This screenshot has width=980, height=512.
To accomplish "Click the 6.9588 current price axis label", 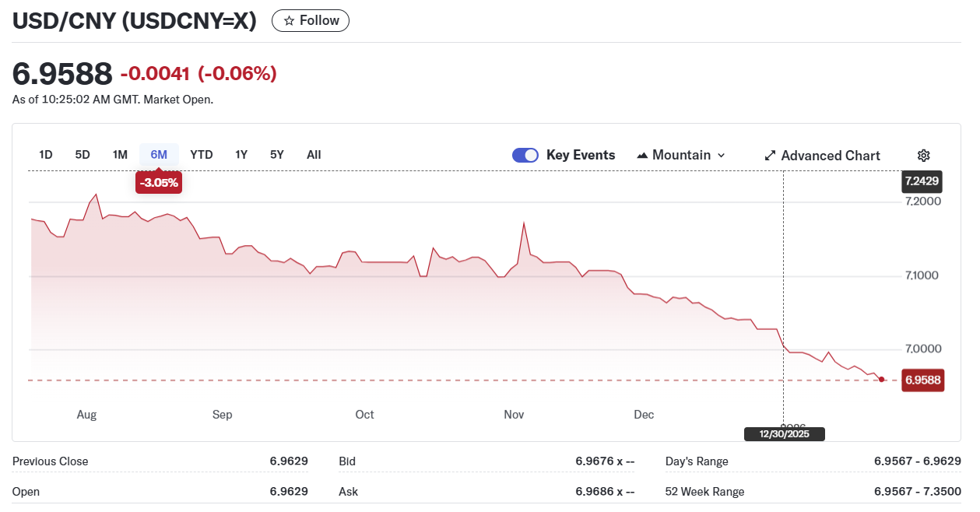I will click(x=922, y=380).
